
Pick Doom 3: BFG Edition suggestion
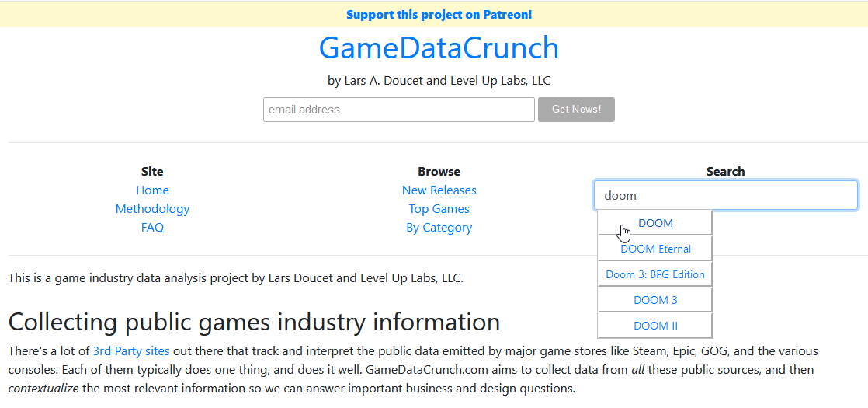point(655,274)
